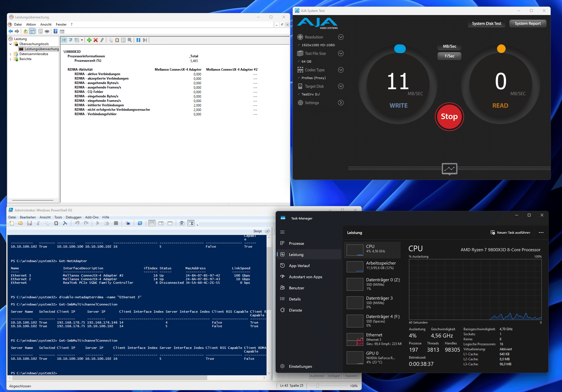Open the Codec Type dropdown
The width and height of the screenshot is (562, 392).
[341, 70]
